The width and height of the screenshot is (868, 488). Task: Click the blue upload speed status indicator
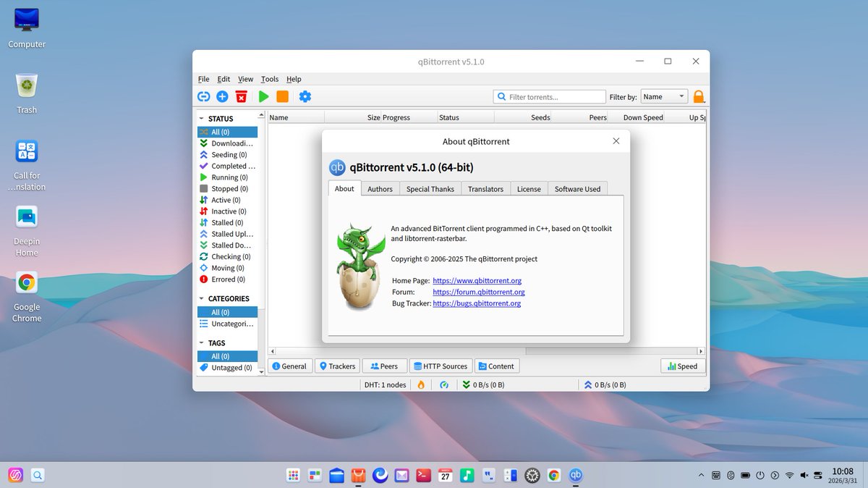coord(605,385)
